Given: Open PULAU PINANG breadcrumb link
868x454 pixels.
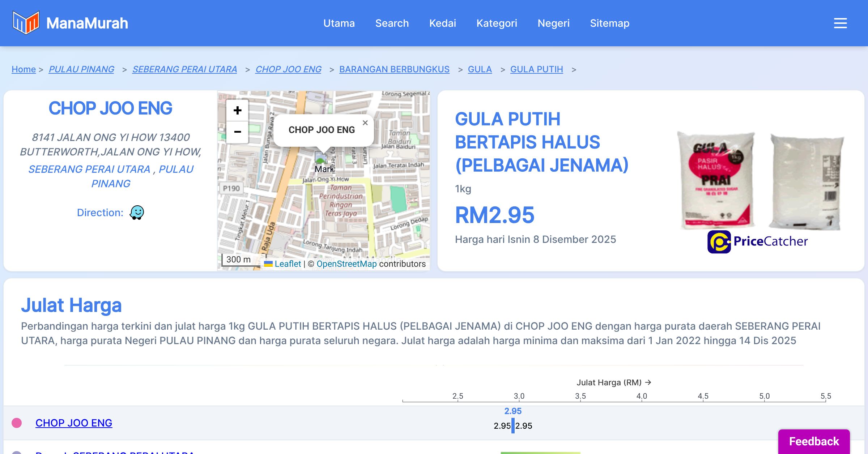Looking at the screenshot, I should click(81, 69).
